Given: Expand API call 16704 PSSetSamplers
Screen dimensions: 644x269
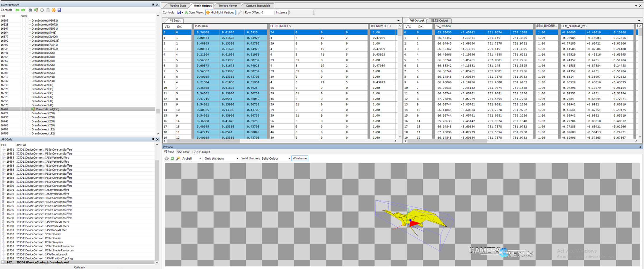Looking at the screenshot, I should click(3, 242).
